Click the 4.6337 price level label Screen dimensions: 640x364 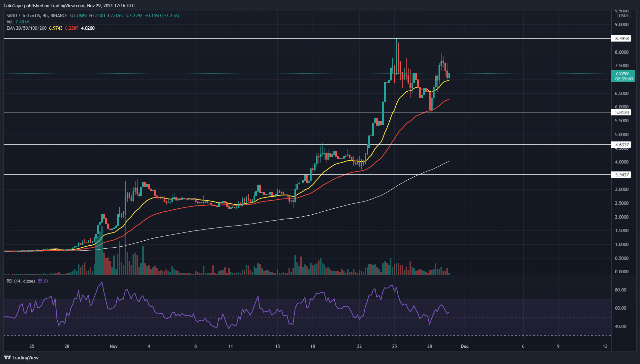621,144
